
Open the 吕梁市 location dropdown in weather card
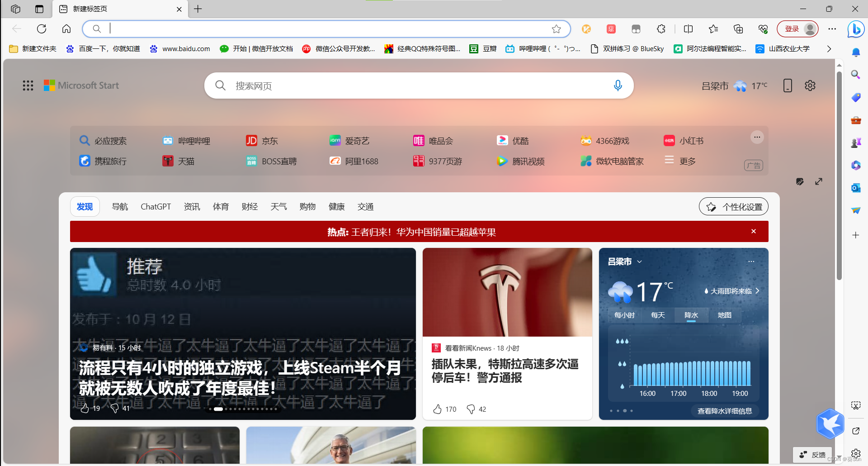point(640,262)
